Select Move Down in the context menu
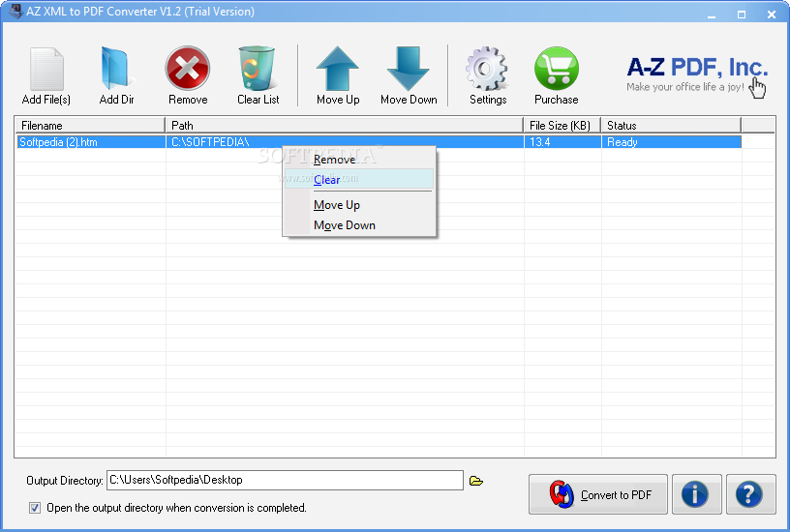Viewport: 790px width, 532px height. coord(359,225)
